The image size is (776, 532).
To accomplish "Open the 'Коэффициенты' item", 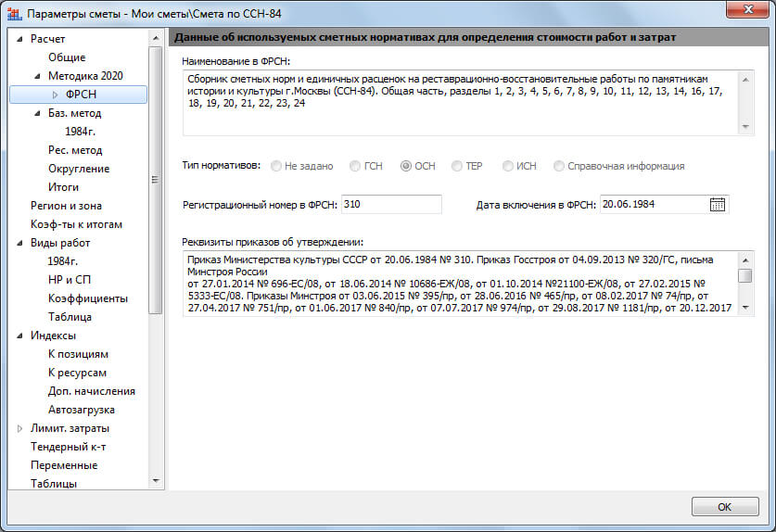I will point(88,298).
